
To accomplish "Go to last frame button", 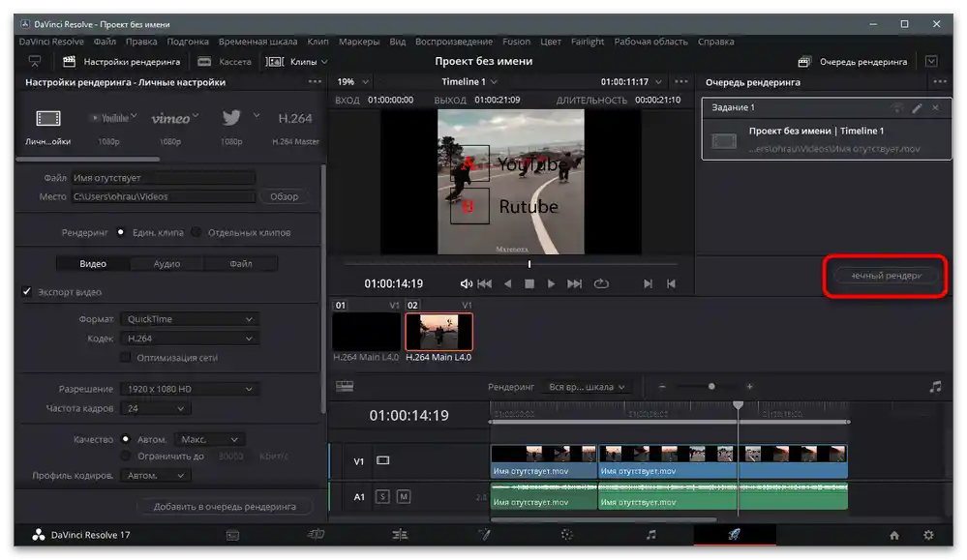I will (x=648, y=283).
